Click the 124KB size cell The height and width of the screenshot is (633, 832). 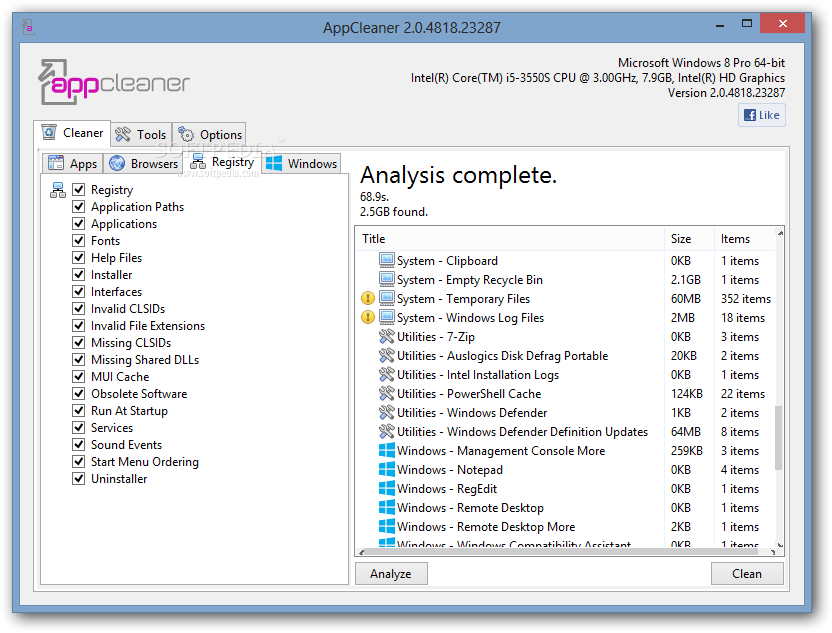pyautogui.click(x=687, y=394)
